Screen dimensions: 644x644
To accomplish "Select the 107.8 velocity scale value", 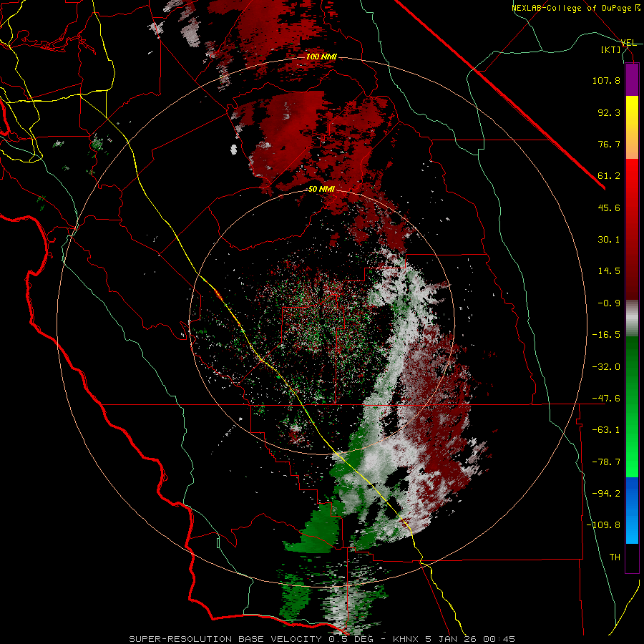I will [x=606, y=80].
